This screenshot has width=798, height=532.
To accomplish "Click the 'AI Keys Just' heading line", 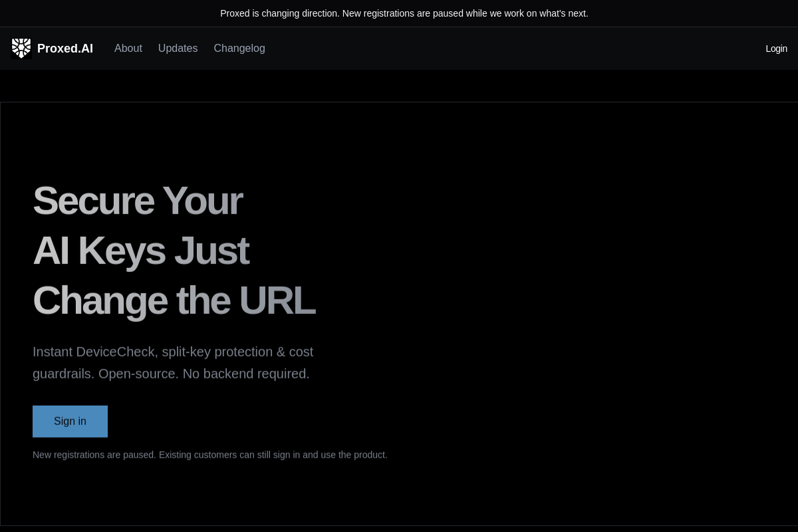I will [x=141, y=251].
